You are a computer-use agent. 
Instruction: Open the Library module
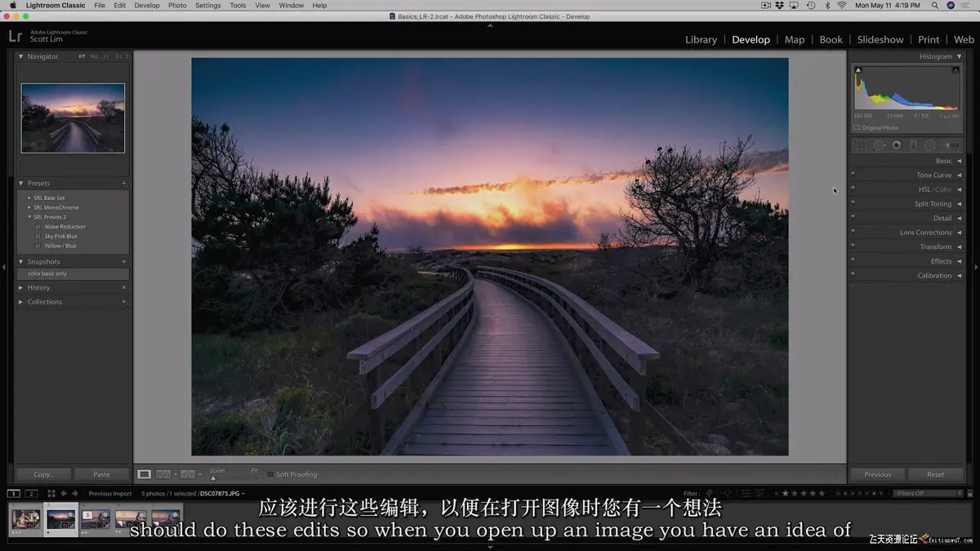(x=701, y=39)
